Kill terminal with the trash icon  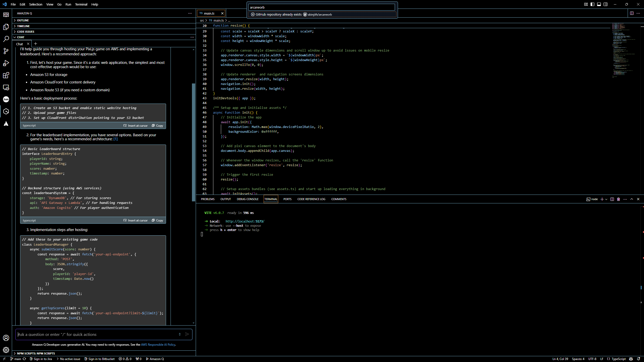pos(619,199)
